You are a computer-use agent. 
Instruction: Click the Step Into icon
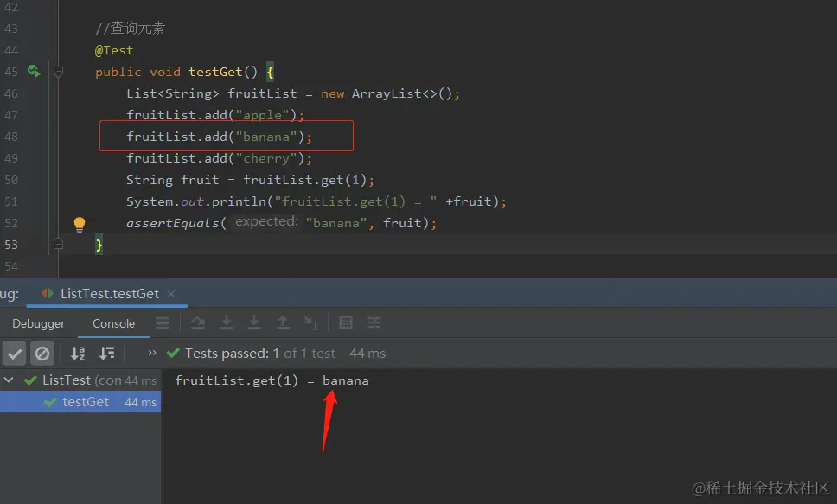(227, 322)
